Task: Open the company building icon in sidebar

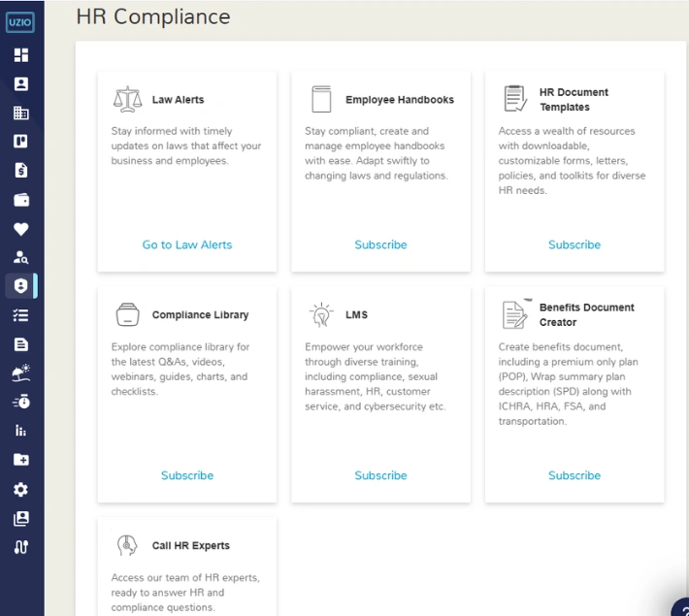Action: (x=20, y=113)
